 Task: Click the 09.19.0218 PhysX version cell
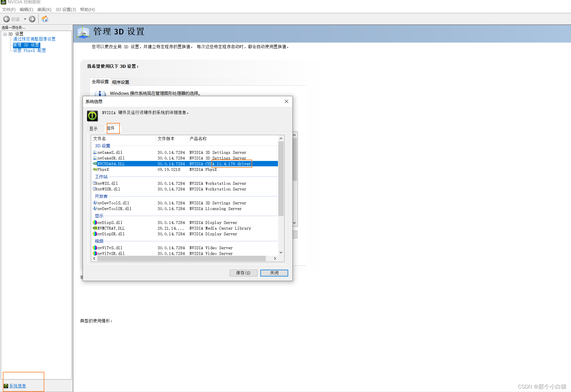click(x=169, y=169)
